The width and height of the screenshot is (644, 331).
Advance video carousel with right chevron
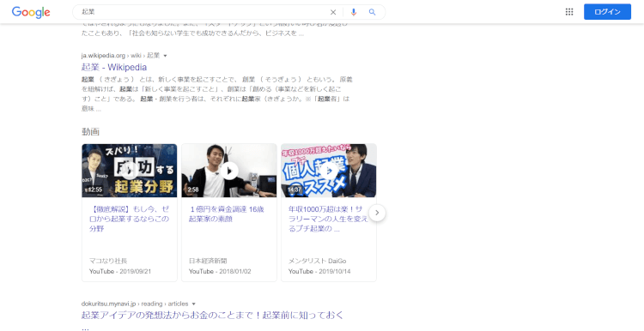click(x=377, y=213)
